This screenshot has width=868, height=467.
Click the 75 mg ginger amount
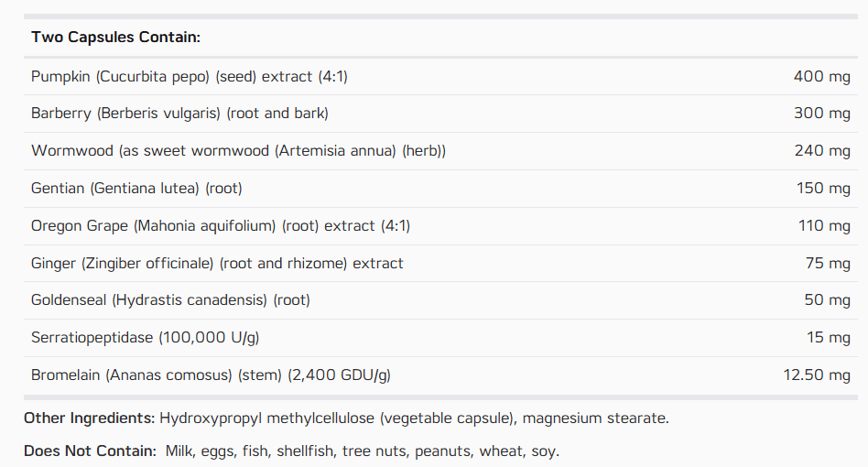click(x=828, y=264)
